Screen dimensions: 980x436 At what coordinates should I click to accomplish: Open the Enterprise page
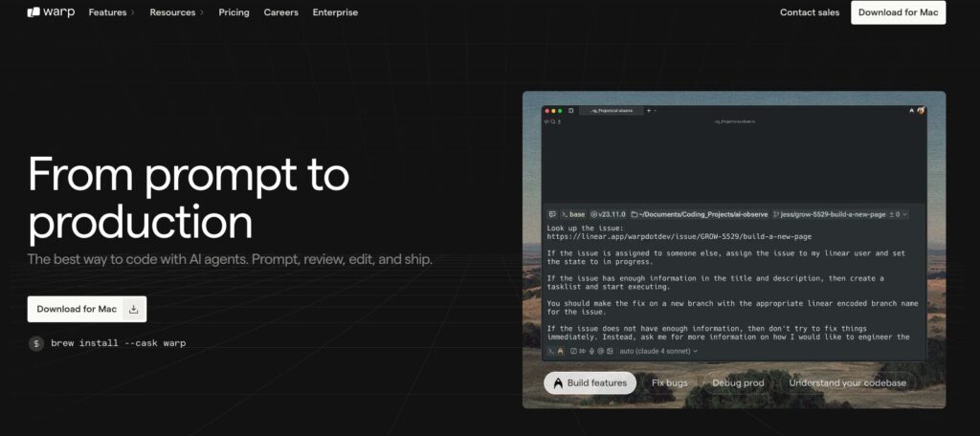335,12
